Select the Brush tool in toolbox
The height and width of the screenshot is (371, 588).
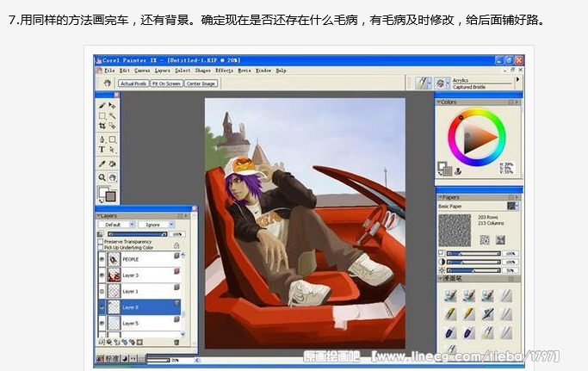[102, 105]
